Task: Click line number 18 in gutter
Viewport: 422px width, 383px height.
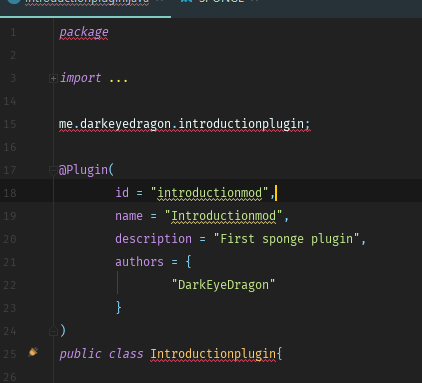Action: (x=10, y=193)
